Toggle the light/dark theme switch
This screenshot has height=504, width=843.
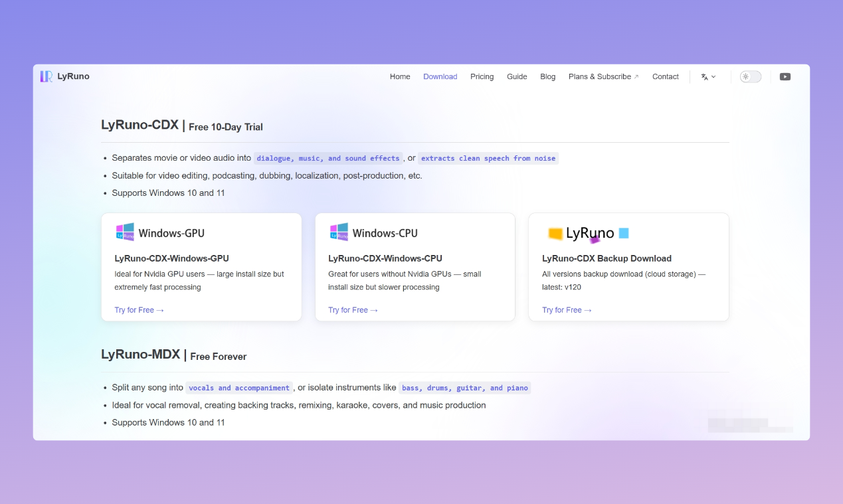click(x=751, y=77)
